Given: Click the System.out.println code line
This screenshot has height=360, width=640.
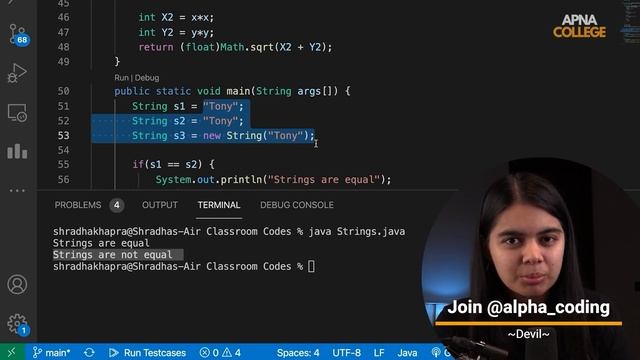Looking at the screenshot, I should click(x=273, y=180).
